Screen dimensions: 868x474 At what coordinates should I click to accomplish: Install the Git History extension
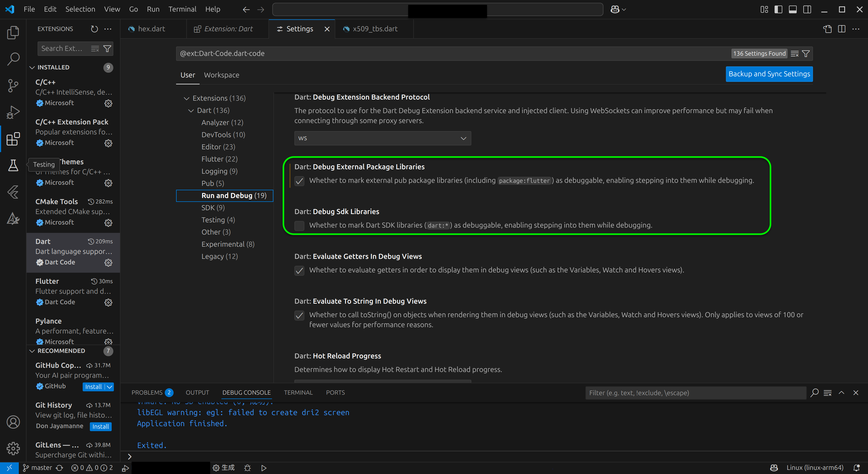pos(100,426)
